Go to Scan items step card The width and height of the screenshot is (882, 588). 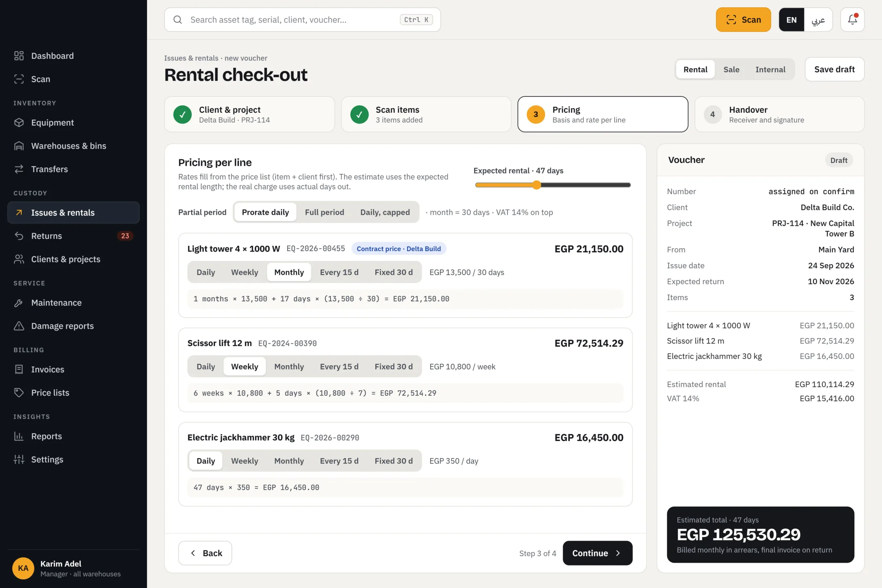point(426,114)
